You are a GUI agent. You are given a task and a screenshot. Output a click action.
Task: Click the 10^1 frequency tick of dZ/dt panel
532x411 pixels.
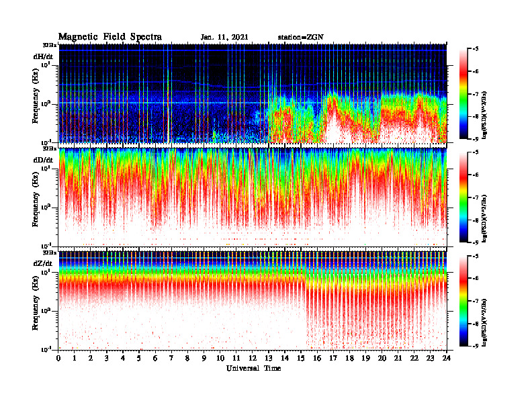(46, 272)
